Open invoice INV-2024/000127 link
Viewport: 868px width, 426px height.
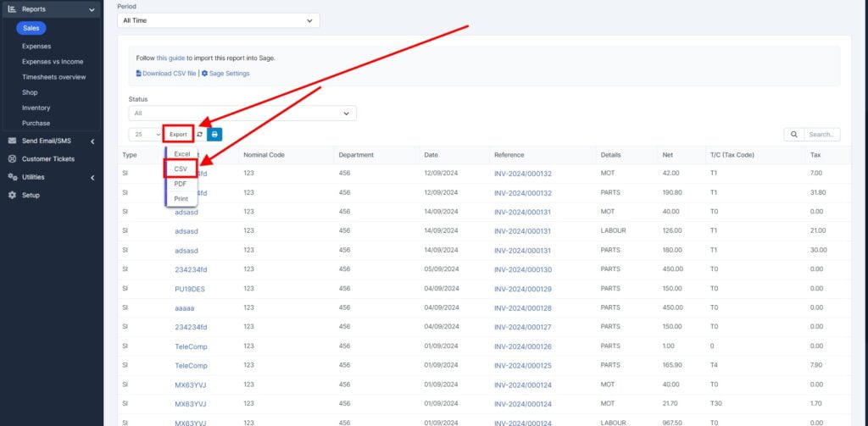pos(523,328)
